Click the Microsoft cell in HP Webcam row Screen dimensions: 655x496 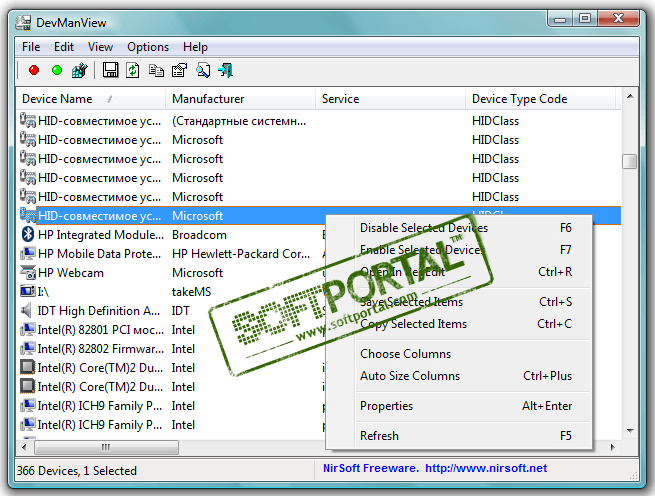pos(197,272)
